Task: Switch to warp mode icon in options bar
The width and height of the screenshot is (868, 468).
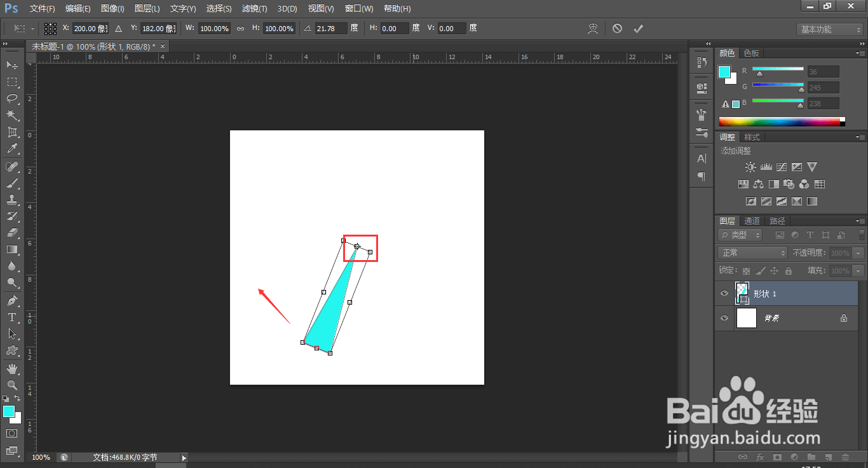Action: [593, 29]
